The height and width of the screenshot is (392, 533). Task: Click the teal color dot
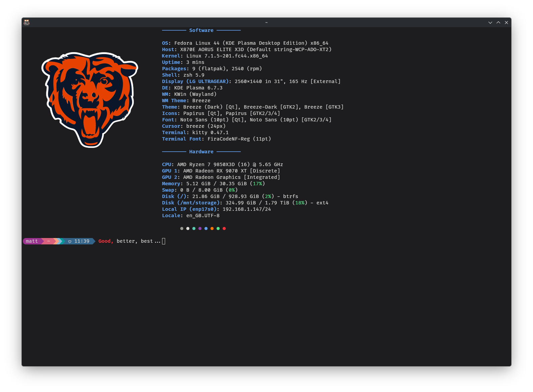194,229
